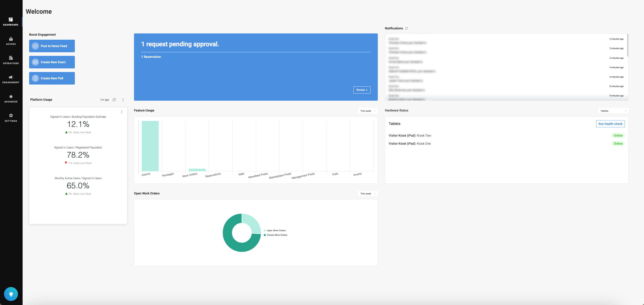The height and width of the screenshot is (305, 644).
Task: Go to Engagement megaphone section
Action: click(11, 79)
